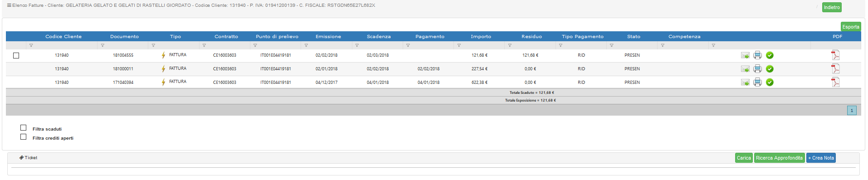Open PDF of invoice 171040394

835,82
